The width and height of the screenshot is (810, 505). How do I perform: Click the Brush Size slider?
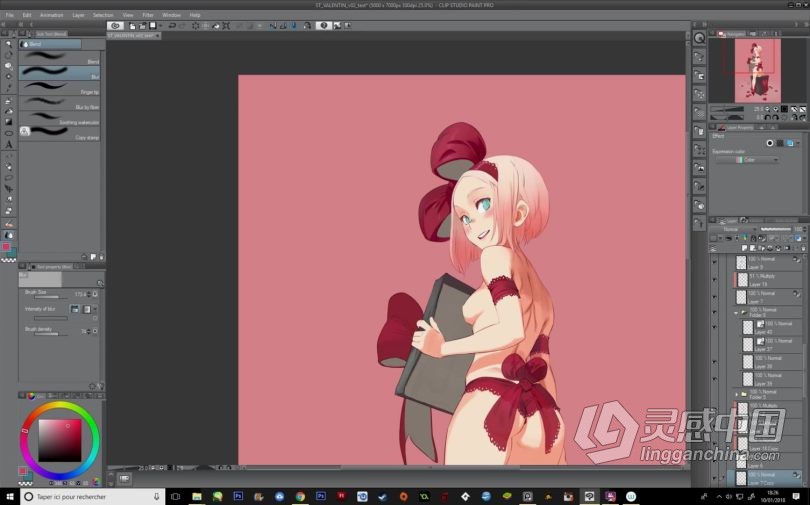[50, 297]
